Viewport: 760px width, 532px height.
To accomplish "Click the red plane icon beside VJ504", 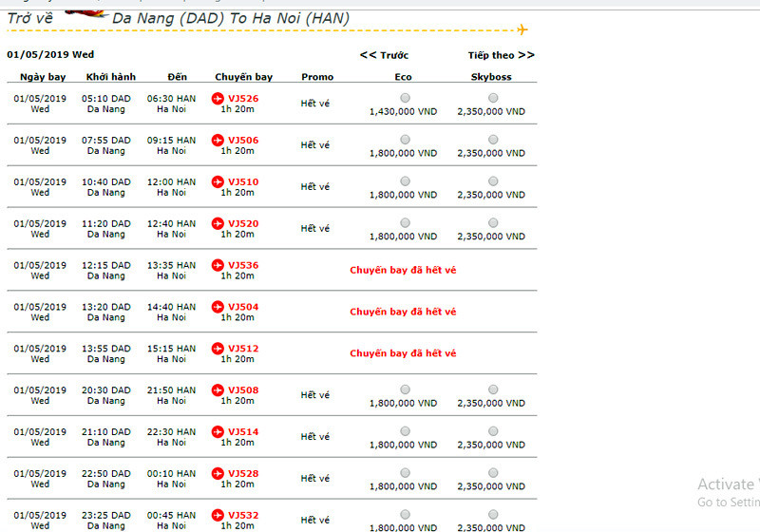I will pyautogui.click(x=218, y=307).
